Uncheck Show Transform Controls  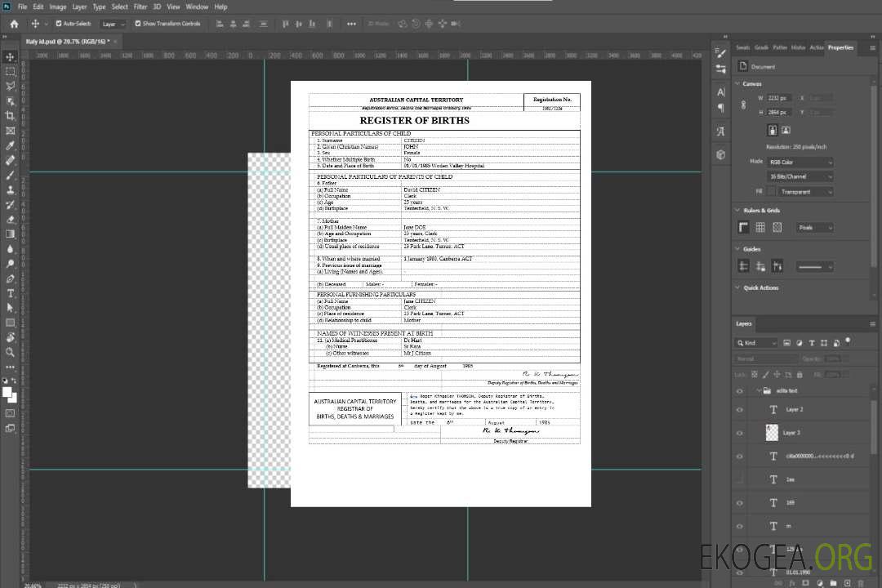137,24
